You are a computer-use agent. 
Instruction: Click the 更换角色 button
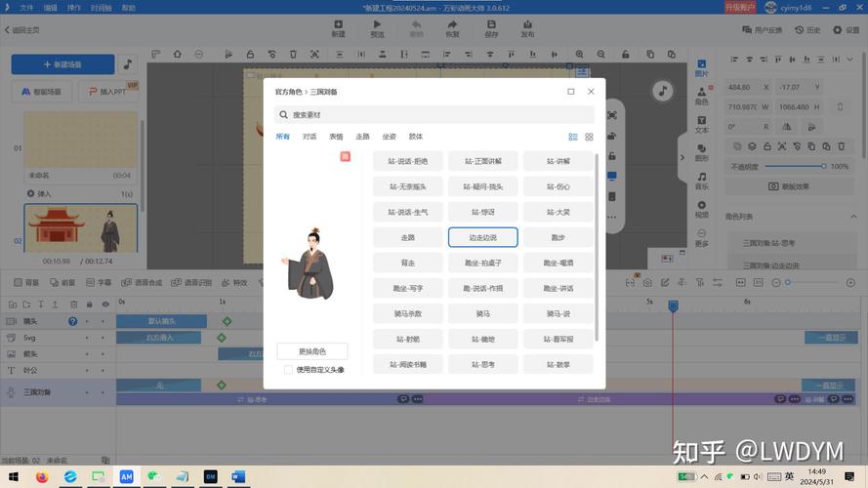311,351
